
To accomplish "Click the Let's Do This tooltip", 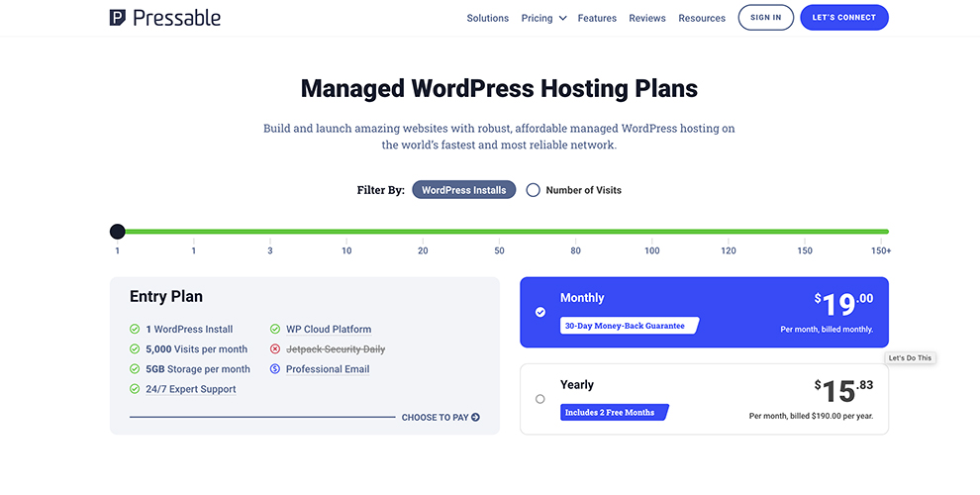I will click(910, 358).
